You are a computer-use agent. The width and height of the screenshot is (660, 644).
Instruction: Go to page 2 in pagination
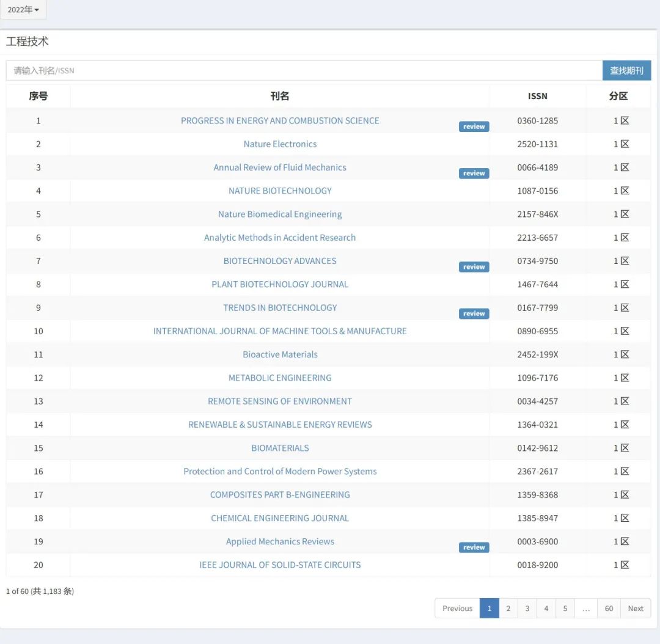[x=508, y=609]
